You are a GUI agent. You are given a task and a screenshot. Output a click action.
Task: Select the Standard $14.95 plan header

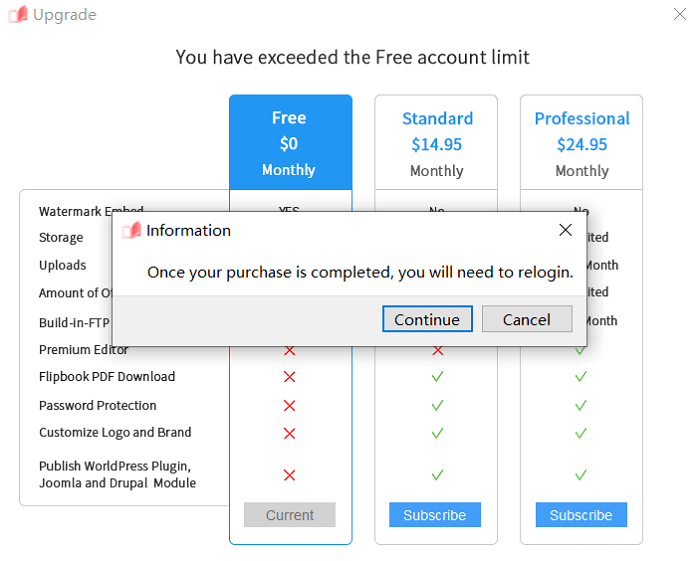[x=436, y=143]
